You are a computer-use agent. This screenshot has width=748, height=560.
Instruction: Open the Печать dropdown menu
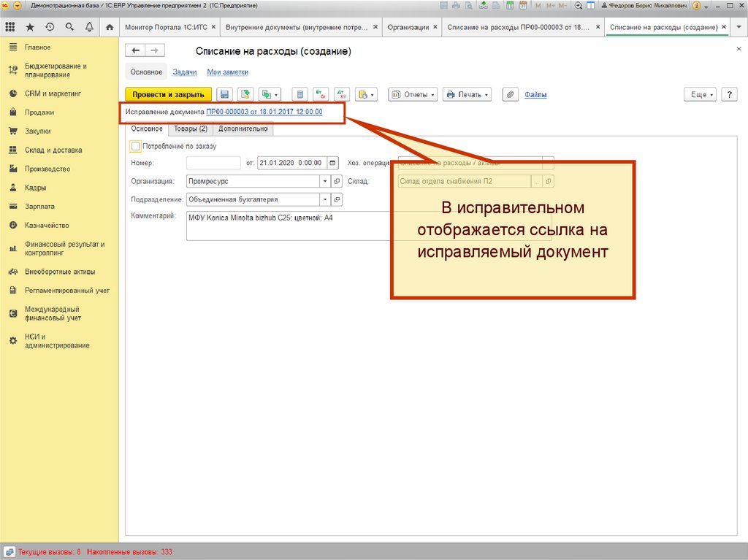[x=467, y=95]
